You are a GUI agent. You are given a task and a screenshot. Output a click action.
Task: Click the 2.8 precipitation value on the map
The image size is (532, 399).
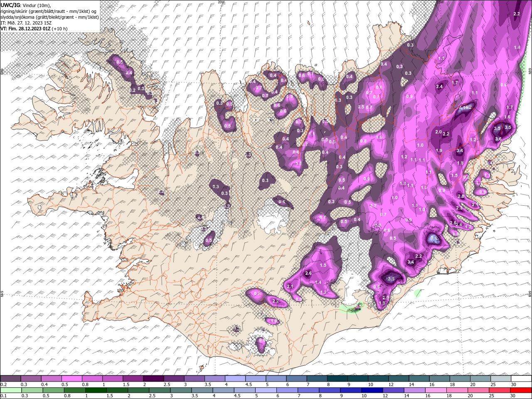pos(461,196)
